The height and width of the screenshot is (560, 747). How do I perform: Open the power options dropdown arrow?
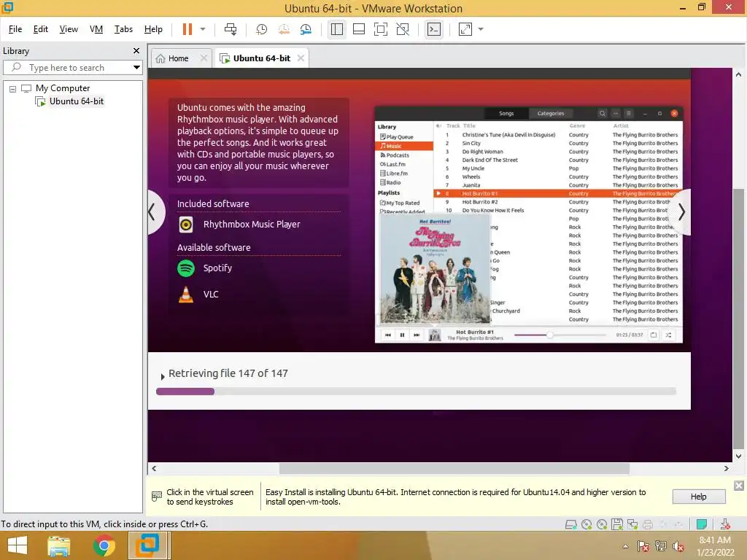[203, 29]
